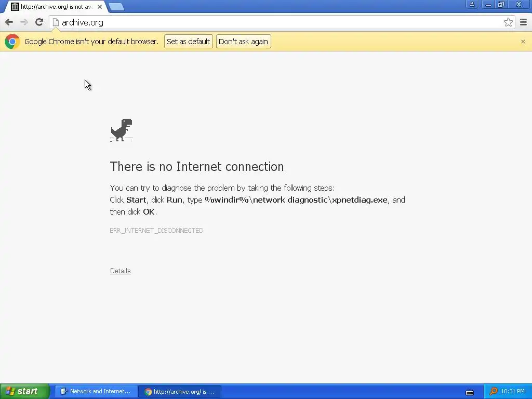Image resolution: width=532 pixels, height=399 pixels.
Task: Restore down the Chrome window
Action: [x=501, y=4]
